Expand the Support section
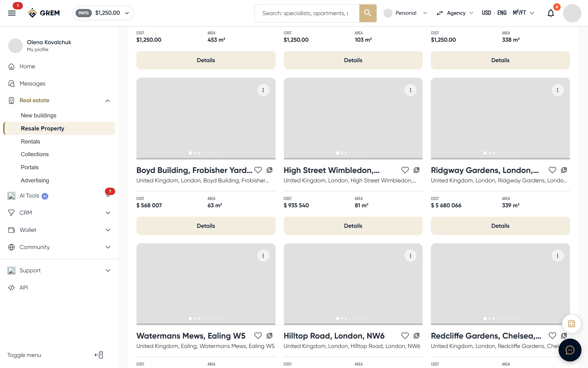The width and height of the screenshot is (588, 368). (108, 270)
